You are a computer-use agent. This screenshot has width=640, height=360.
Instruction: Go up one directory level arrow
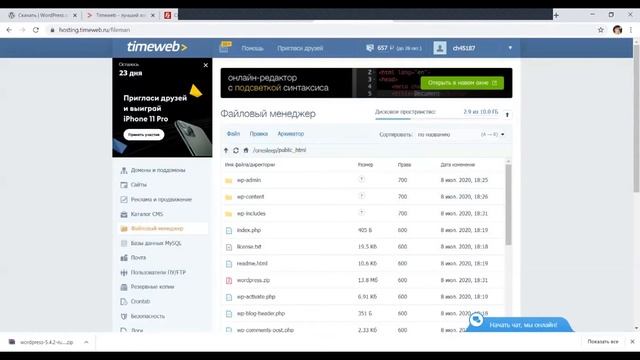(226, 150)
